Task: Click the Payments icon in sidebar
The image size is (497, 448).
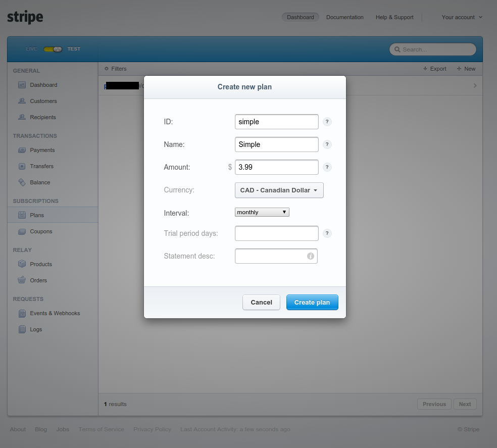Action: [22, 150]
